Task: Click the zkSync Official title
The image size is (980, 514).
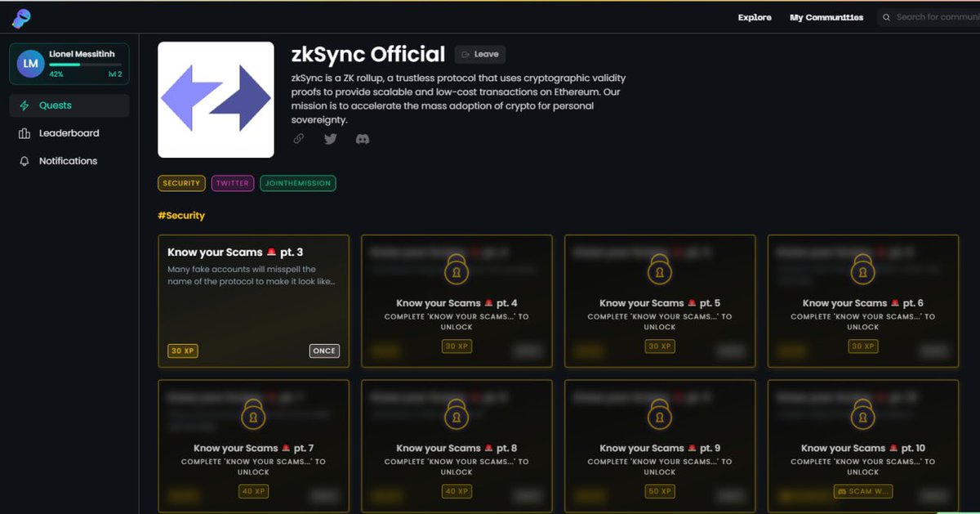Action: pos(368,55)
